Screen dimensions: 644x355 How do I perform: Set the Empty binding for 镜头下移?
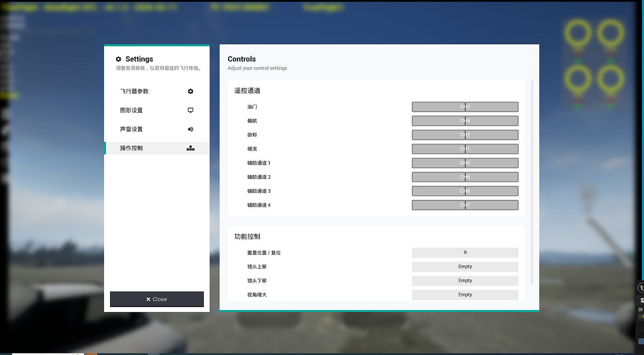coord(465,281)
